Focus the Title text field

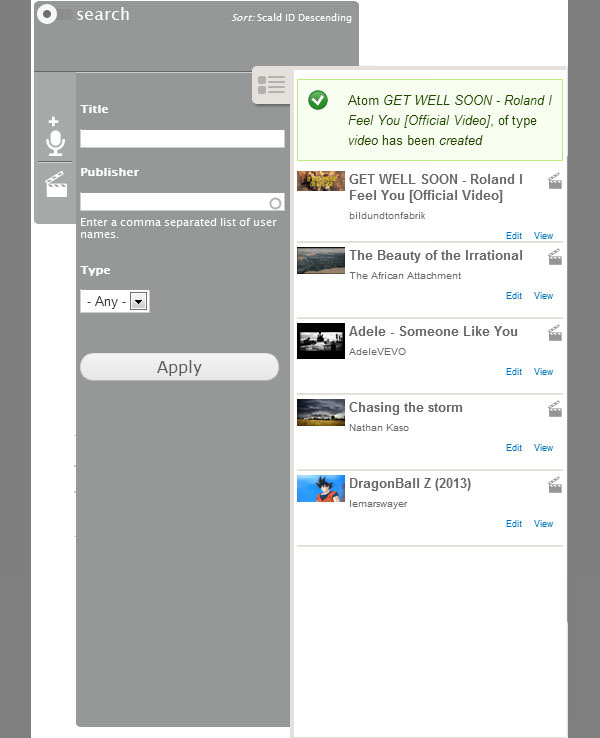(x=182, y=139)
